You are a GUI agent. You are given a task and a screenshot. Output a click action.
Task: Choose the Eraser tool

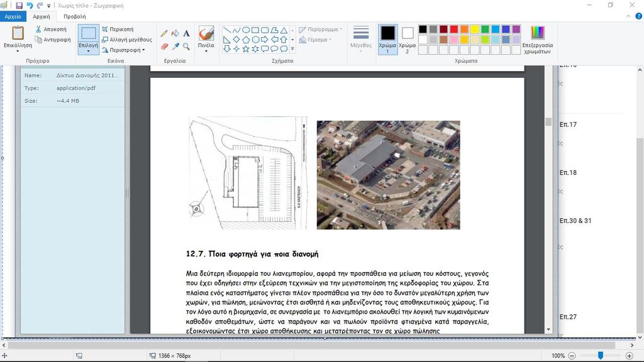164,47
